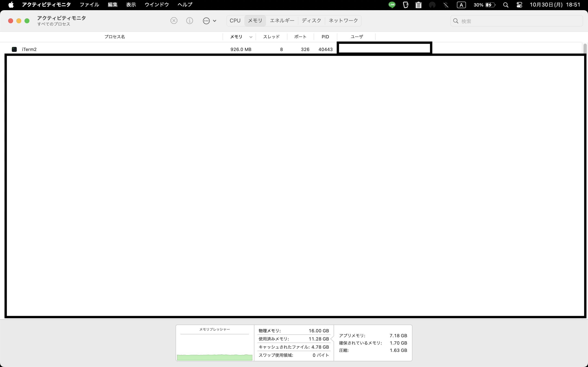Open the ヘルプ menu

184,5
